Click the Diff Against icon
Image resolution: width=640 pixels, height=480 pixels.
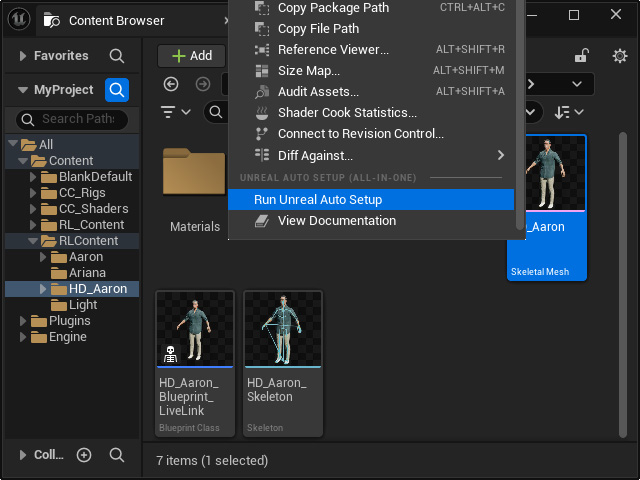click(x=262, y=155)
